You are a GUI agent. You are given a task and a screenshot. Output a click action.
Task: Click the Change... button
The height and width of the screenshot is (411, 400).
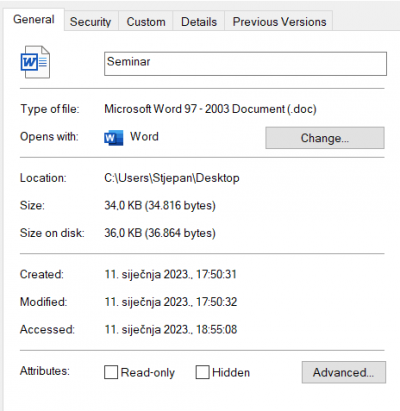325,138
